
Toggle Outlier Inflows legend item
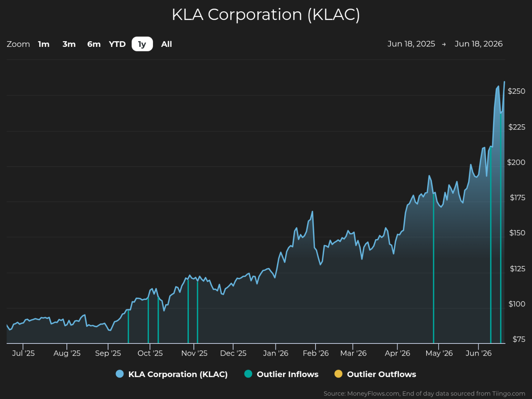click(x=281, y=374)
